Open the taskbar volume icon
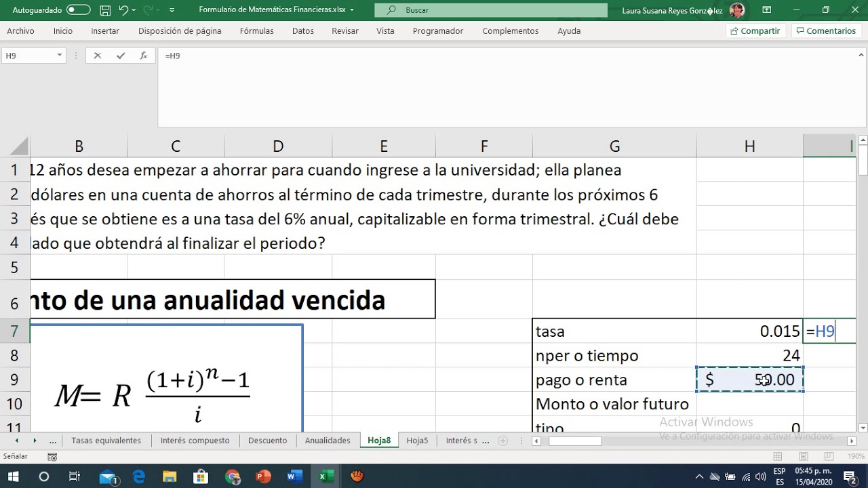Screen dimensions: 868x488 click(x=759, y=476)
